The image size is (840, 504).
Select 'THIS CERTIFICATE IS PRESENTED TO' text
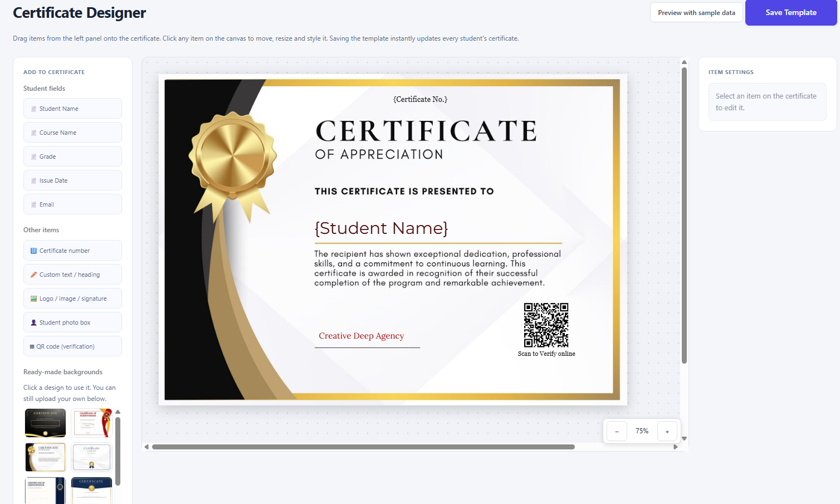click(404, 191)
